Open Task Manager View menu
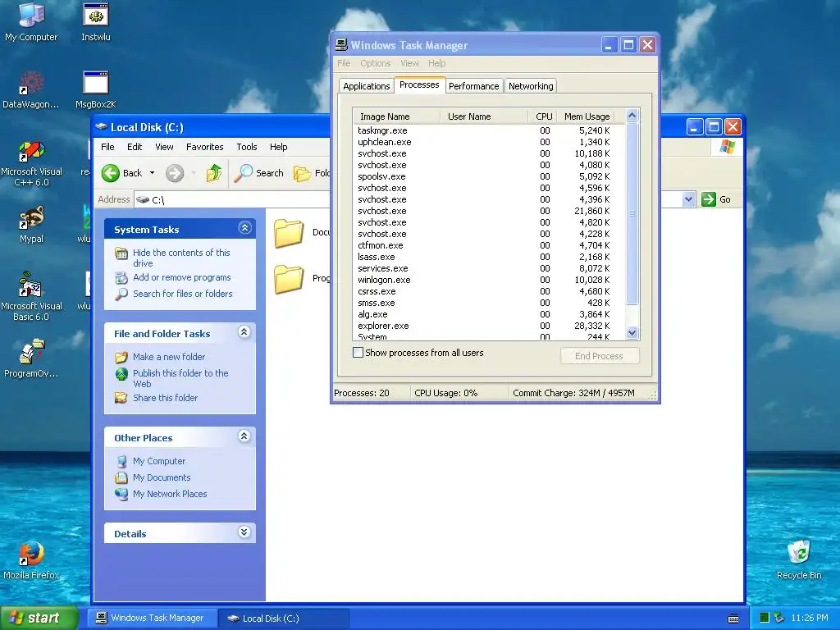The width and height of the screenshot is (840, 630). click(409, 63)
